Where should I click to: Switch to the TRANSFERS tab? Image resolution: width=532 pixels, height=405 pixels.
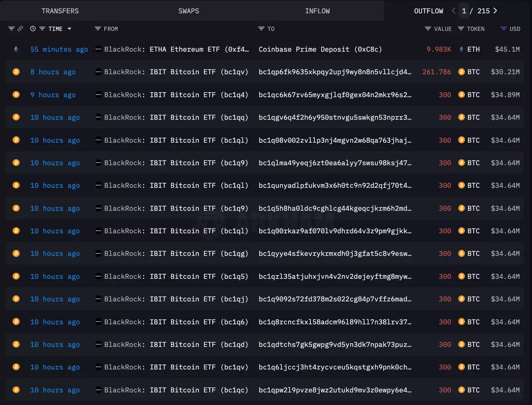tap(60, 11)
